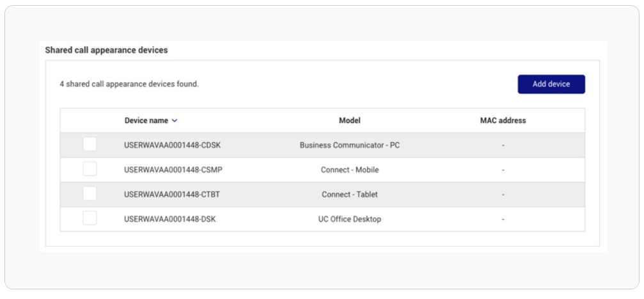
Task: Toggle the sort chevron beside Device name
Action: pos(175,120)
